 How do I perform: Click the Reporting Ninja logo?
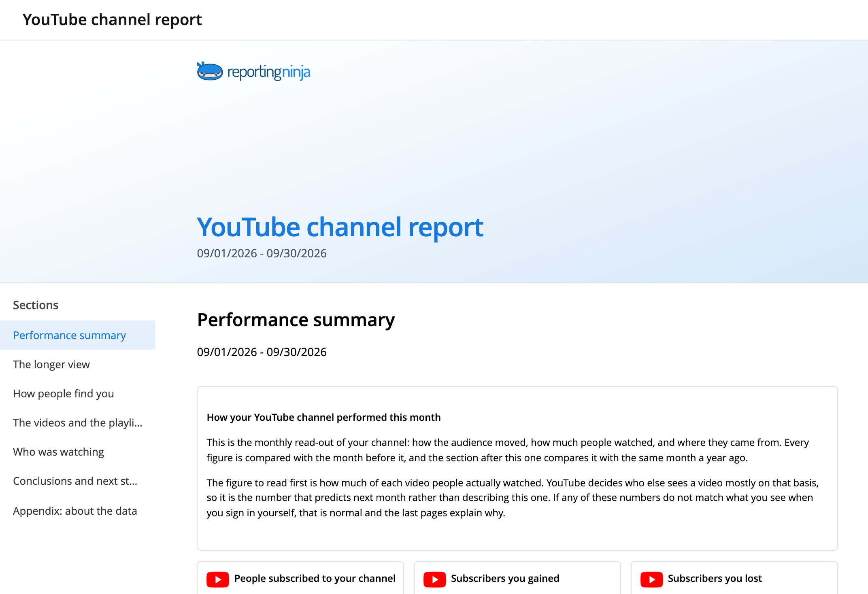(x=253, y=72)
